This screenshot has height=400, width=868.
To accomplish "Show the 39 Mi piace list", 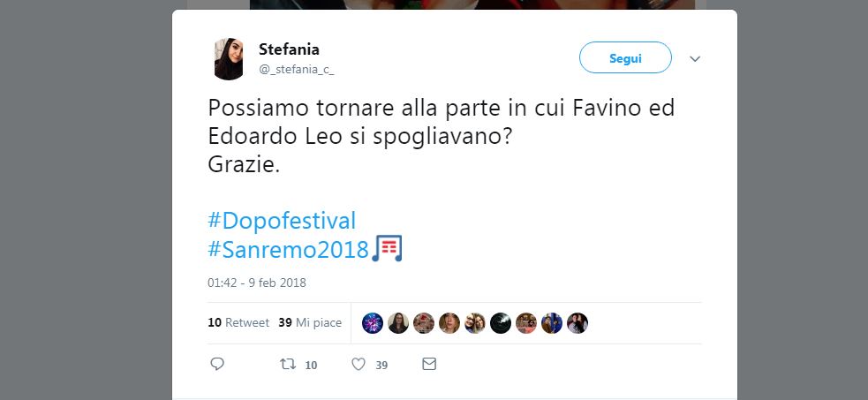I will tap(310, 323).
